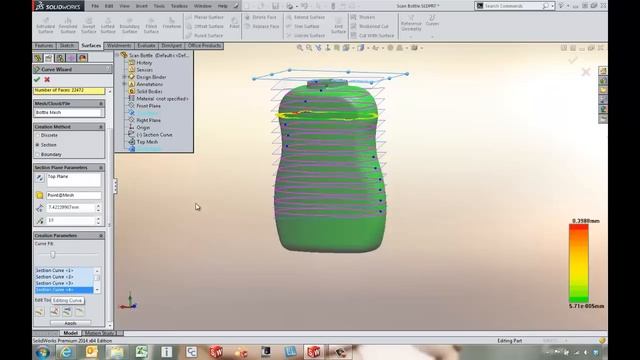Select the Filled Surface tool
The width and height of the screenshot is (640, 360).
click(x=151, y=25)
